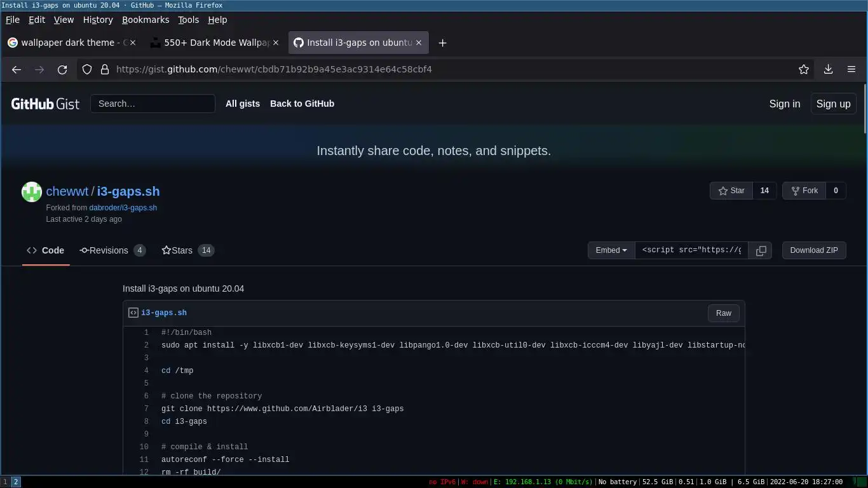The width and height of the screenshot is (868, 488).
Task: Click the GitHub Gist logo
Action: (x=45, y=104)
